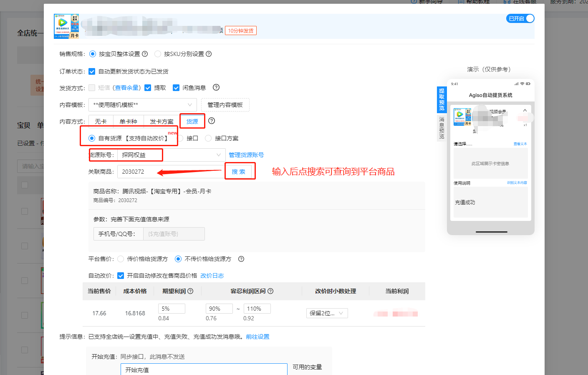This screenshot has height=375, width=588.
Task: Click 管理内容模板 button
Action: [225, 105]
